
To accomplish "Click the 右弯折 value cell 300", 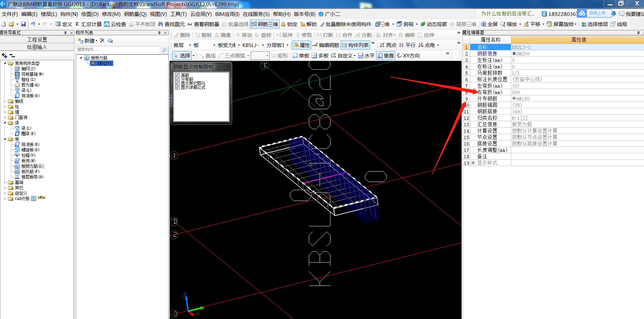I will [577, 92].
